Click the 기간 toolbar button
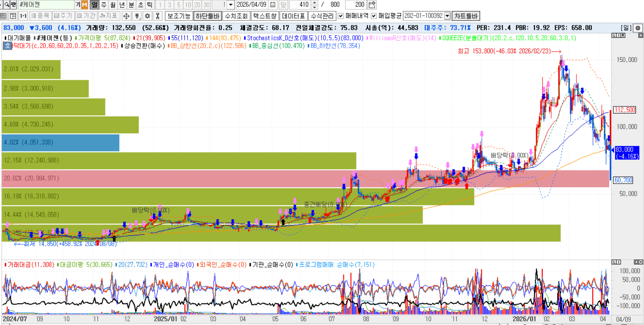 coord(86,16)
